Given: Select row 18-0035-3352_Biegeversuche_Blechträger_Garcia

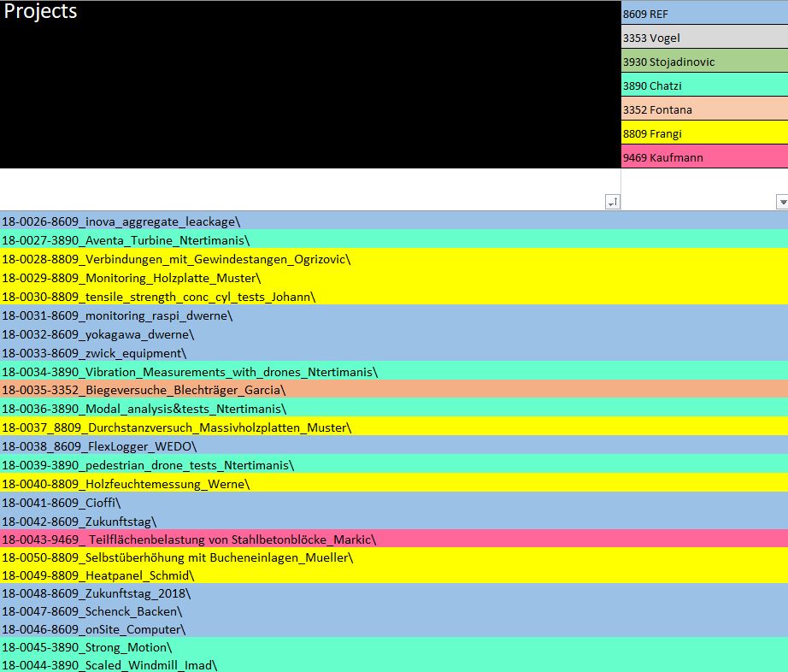Looking at the screenshot, I should click(x=394, y=389).
